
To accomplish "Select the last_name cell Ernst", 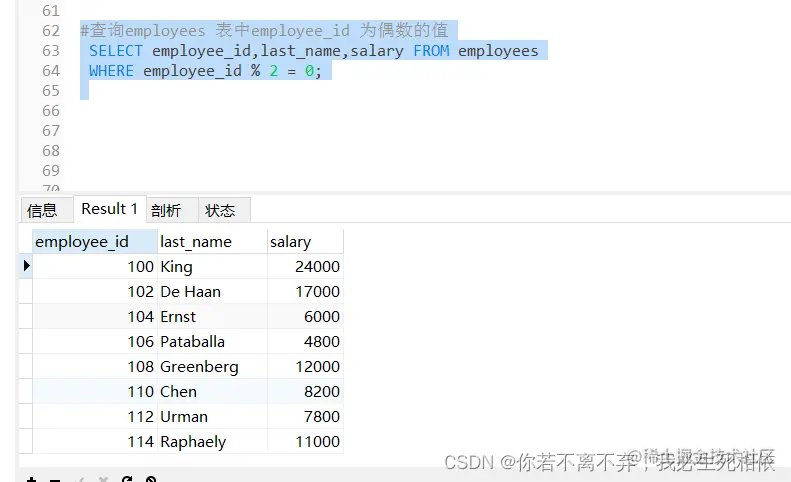I will [x=212, y=316].
